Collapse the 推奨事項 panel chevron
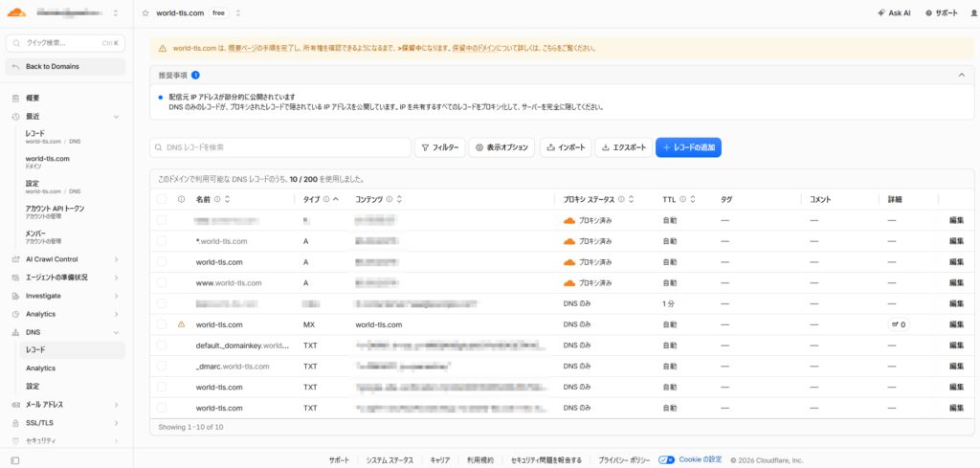This screenshot has width=980, height=468. pos(961,75)
